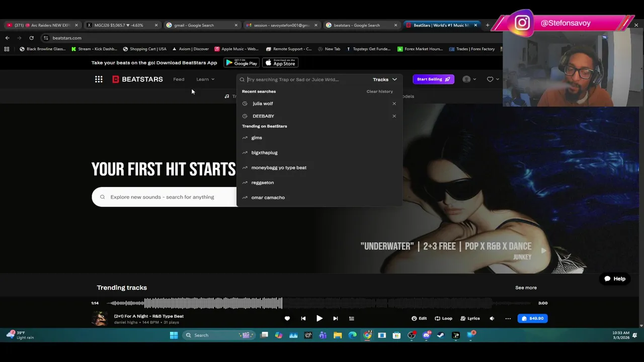Choose trending search gims

pos(257,138)
